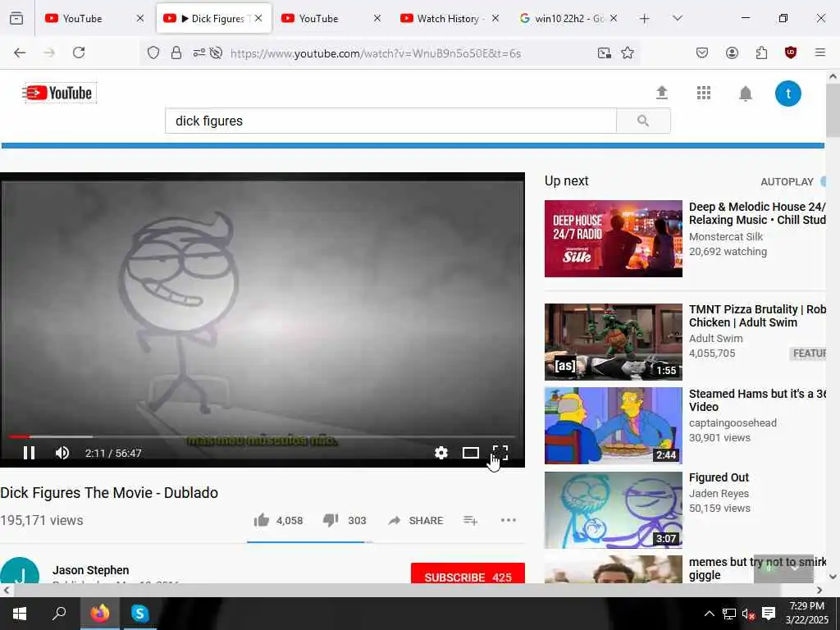
Task: Toggle the AUTOPLAY switch
Action: 823,181
